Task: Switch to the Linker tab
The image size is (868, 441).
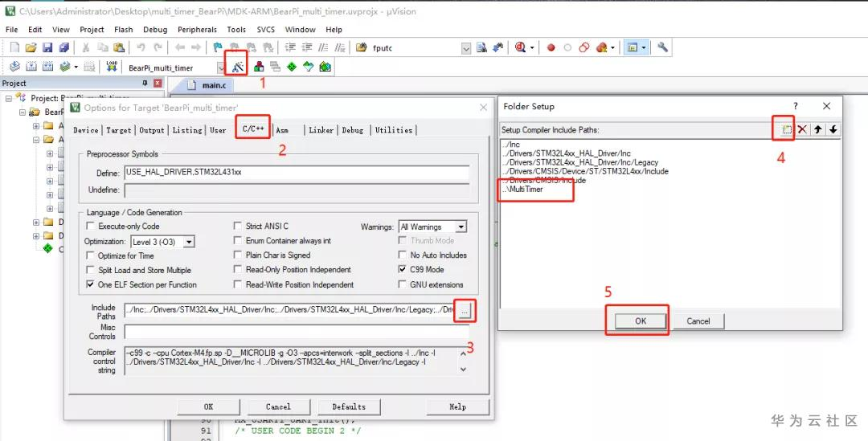Action: click(321, 130)
